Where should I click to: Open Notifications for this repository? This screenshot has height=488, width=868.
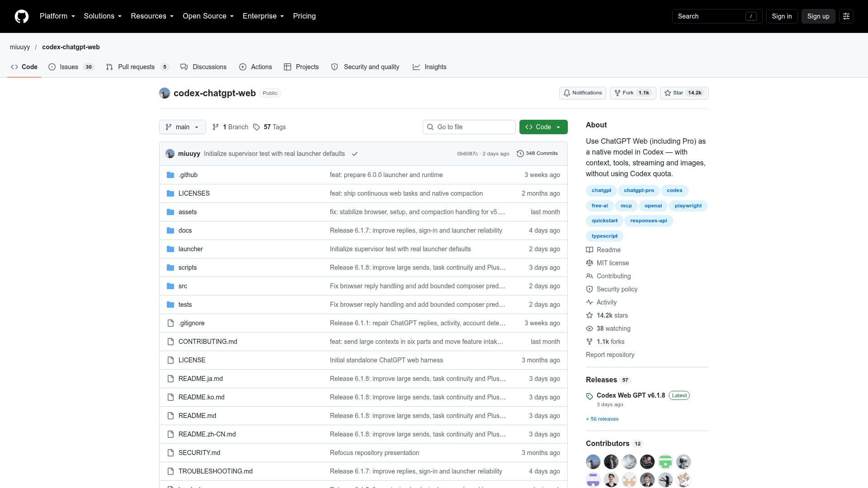pyautogui.click(x=582, y=93)
